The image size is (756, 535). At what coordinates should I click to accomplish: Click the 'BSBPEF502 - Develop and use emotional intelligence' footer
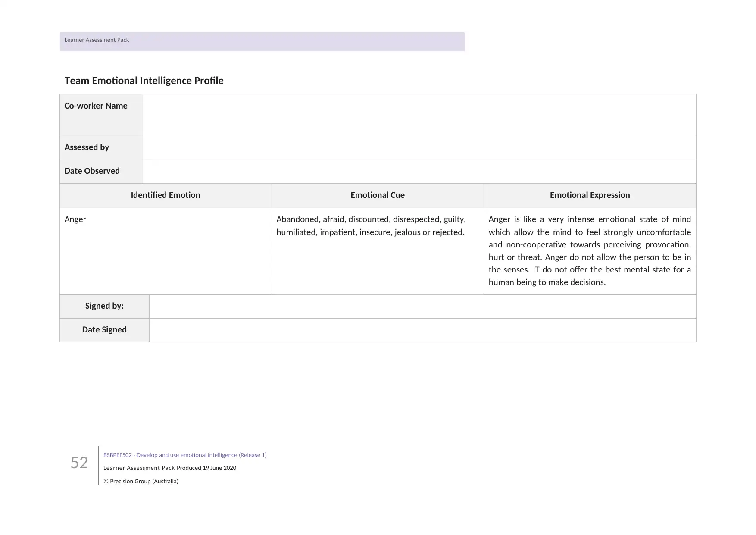[x=185, y=455]
